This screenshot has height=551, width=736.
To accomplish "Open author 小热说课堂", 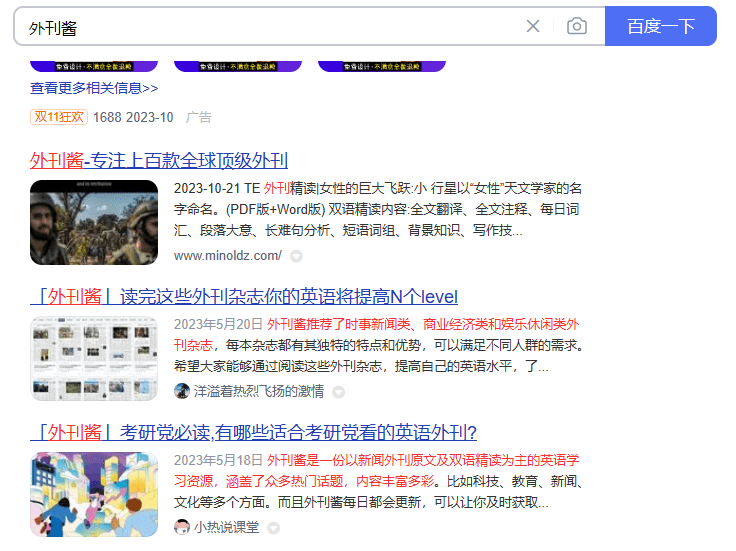I will [x=226, y=527].
